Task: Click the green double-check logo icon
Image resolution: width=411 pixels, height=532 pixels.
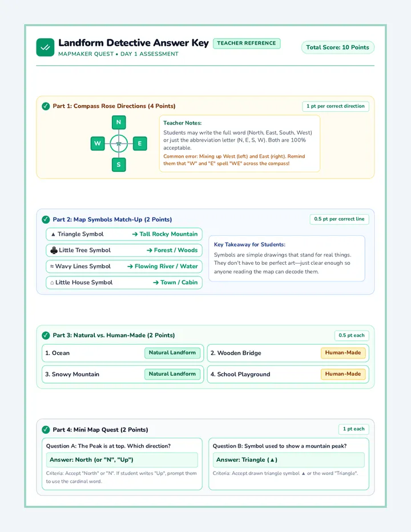Action: point(45,47)
